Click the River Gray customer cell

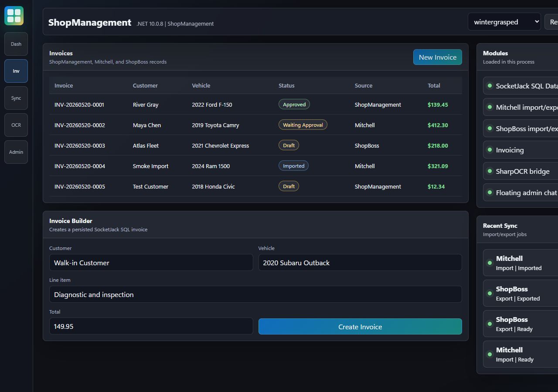pos(146,105)
